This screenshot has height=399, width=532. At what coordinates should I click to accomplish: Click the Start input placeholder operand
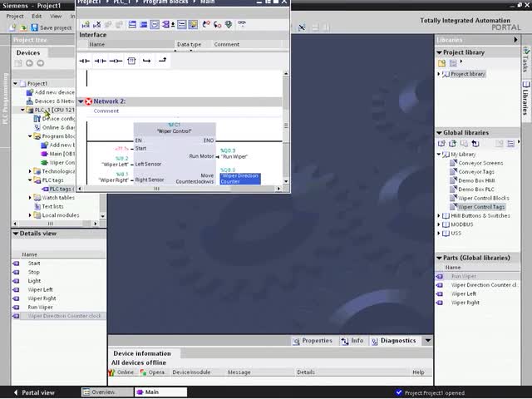coord(121,149)
